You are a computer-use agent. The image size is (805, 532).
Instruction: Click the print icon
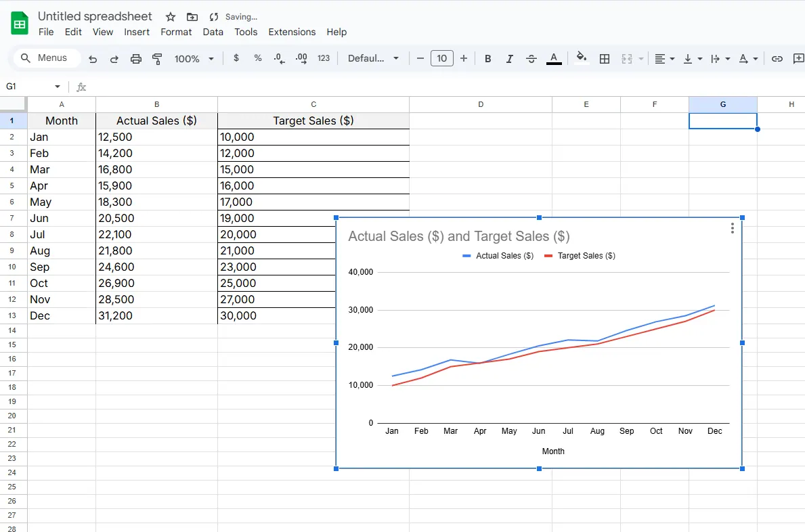[136, 59]
